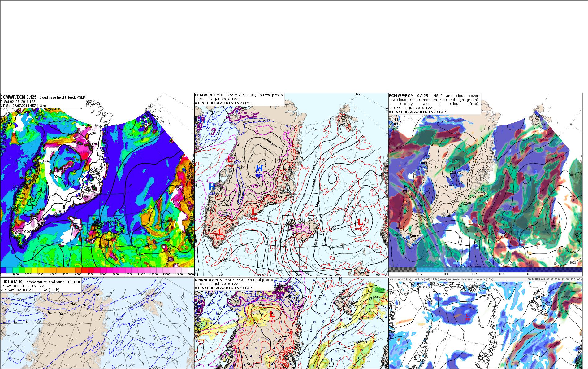Viewport: 588px width, 369px height.
Task: Click the 'MSLP and cloud cover' title text
Action: coord(456,96)
